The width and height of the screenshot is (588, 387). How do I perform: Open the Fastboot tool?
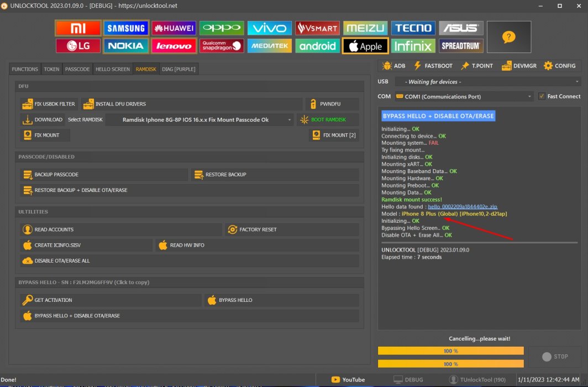[x=433, y=66]
